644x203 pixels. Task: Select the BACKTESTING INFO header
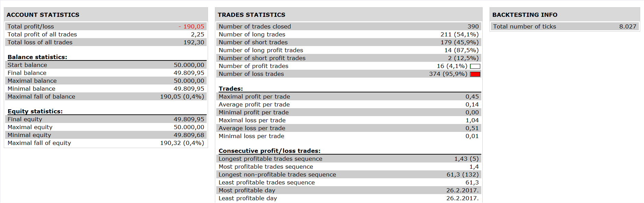[525, 15]
